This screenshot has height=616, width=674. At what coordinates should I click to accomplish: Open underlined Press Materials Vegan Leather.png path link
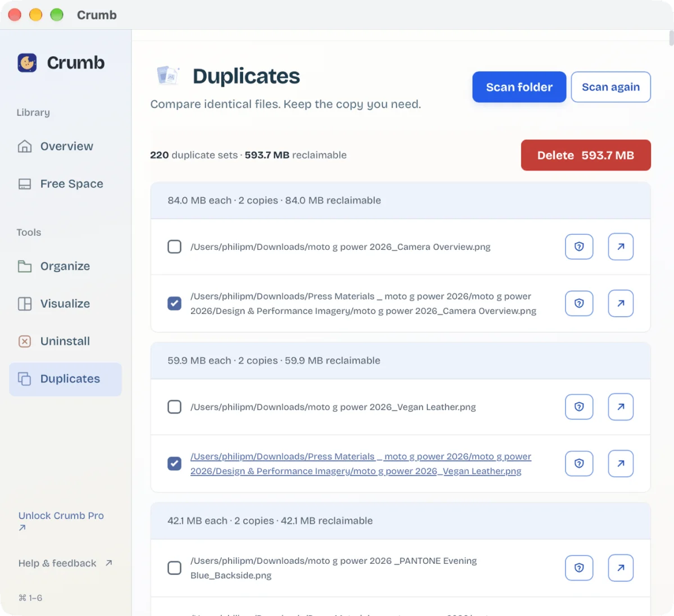coord(361,464)
